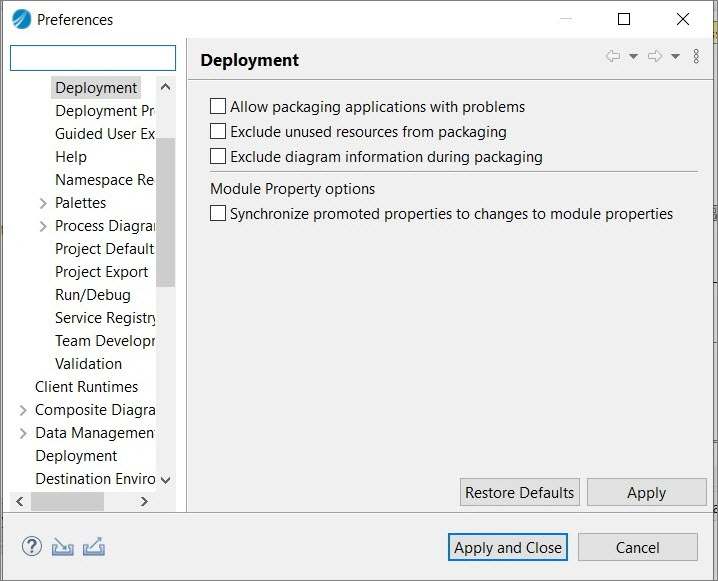Click the tree's horizontal scrollbar right arrow
This screenshot has height=581, width=718.
coord(144,501)
